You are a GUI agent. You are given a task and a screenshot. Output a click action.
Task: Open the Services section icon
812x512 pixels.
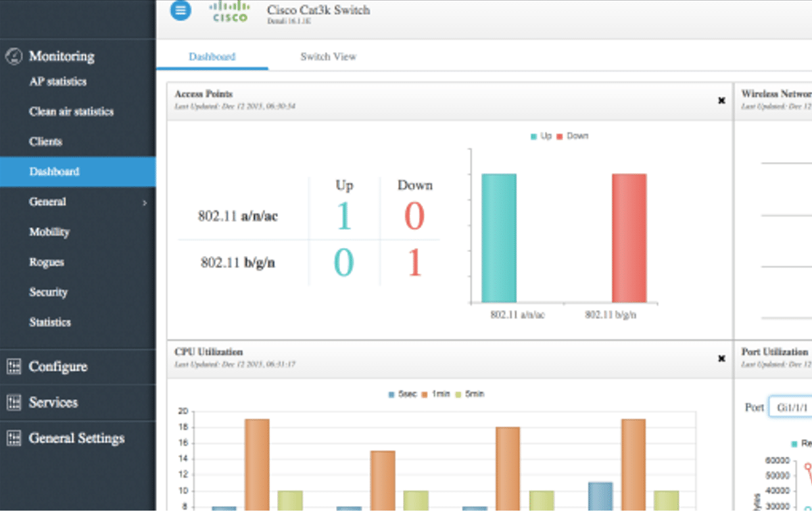tap(14, 403)
